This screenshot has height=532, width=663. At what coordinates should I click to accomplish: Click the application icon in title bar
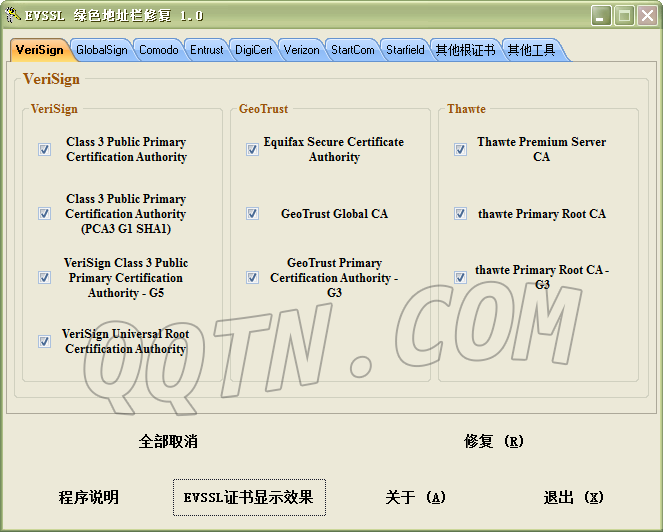13,15
